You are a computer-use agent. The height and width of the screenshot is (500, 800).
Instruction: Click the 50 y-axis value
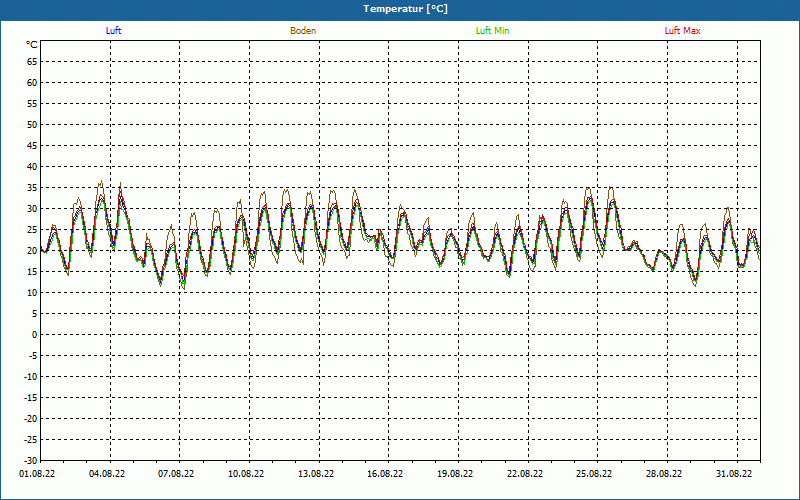(x=32, y=124)
